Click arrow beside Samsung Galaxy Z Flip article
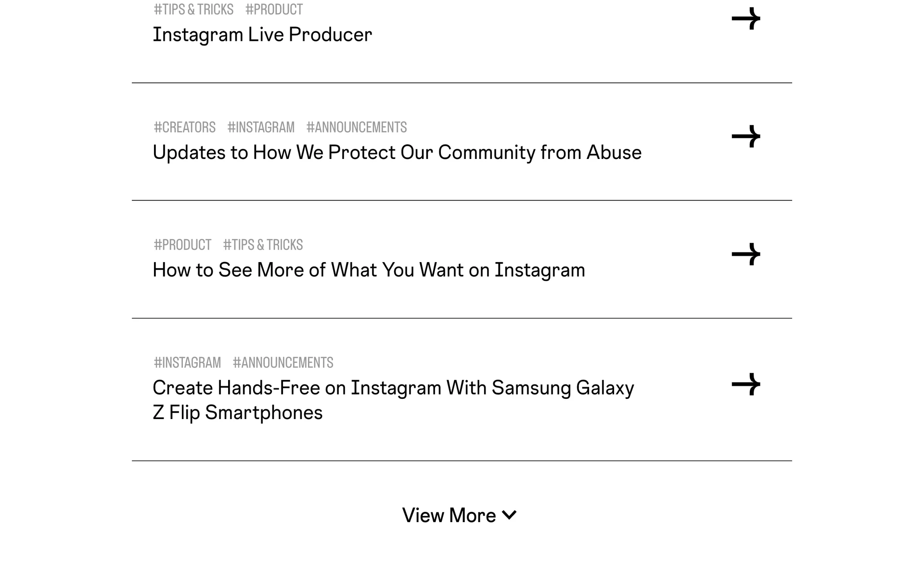 746,384
